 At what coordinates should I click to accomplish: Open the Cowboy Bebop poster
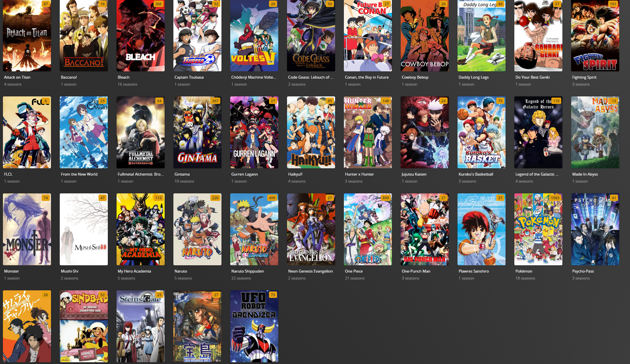pyautogui.click(x=425, y=36)
